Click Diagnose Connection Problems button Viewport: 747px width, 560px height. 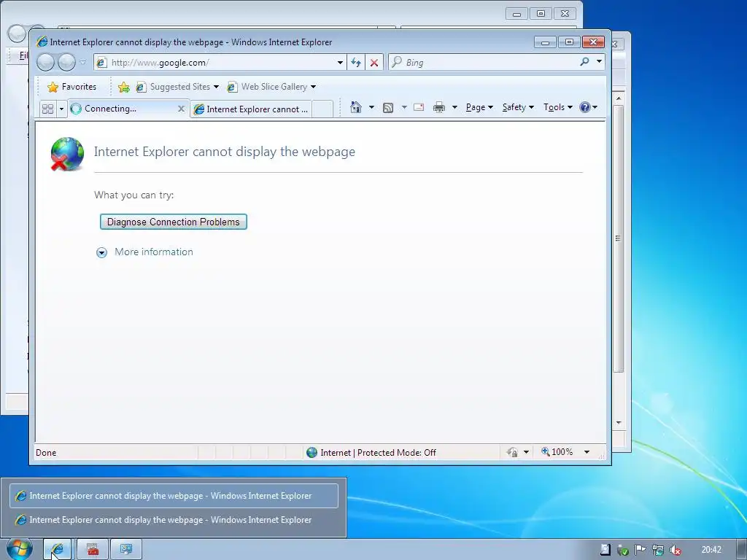click(174, 222)
